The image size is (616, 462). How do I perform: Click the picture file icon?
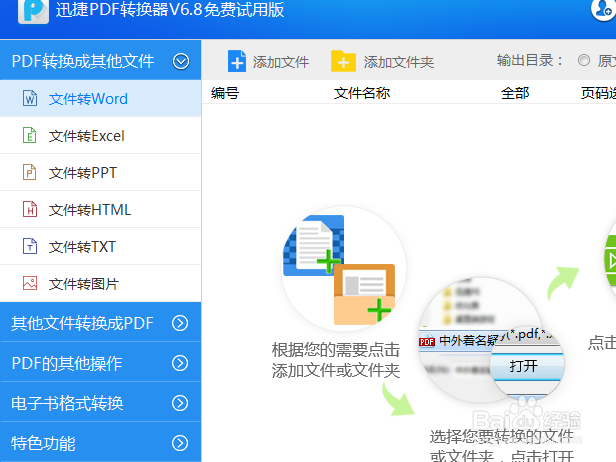coord(30,283)
